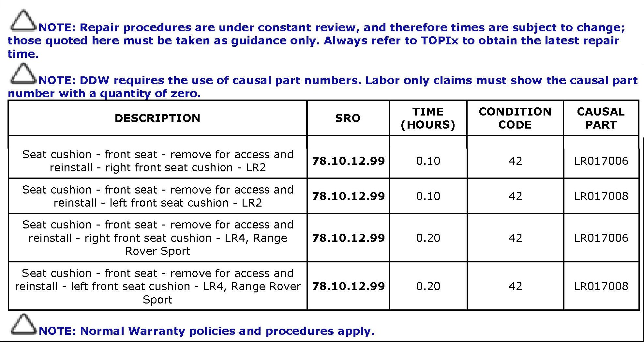Click the triangle icon beside the repair procedures note
The height and width of the screenshot is (343, 644).
[22, 21]
